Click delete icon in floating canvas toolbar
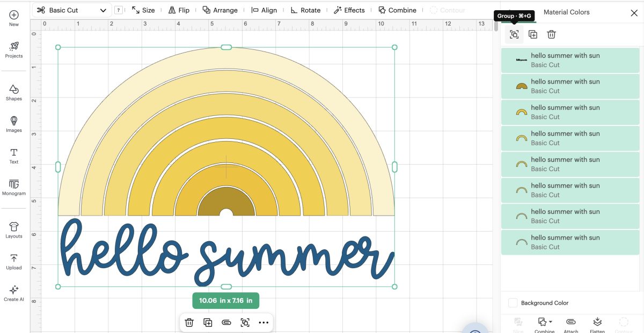This screenshot has width=644, height=333. pos(189,322)
